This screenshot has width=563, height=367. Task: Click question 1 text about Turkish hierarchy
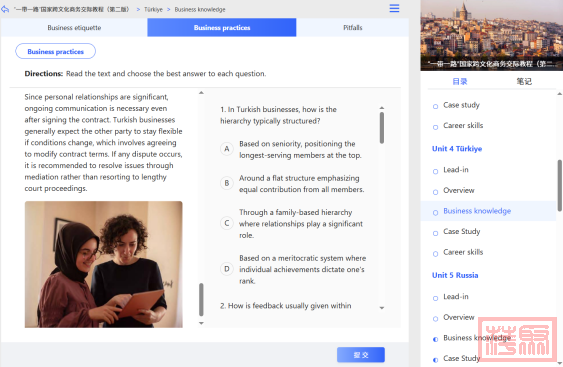point(278,115)
